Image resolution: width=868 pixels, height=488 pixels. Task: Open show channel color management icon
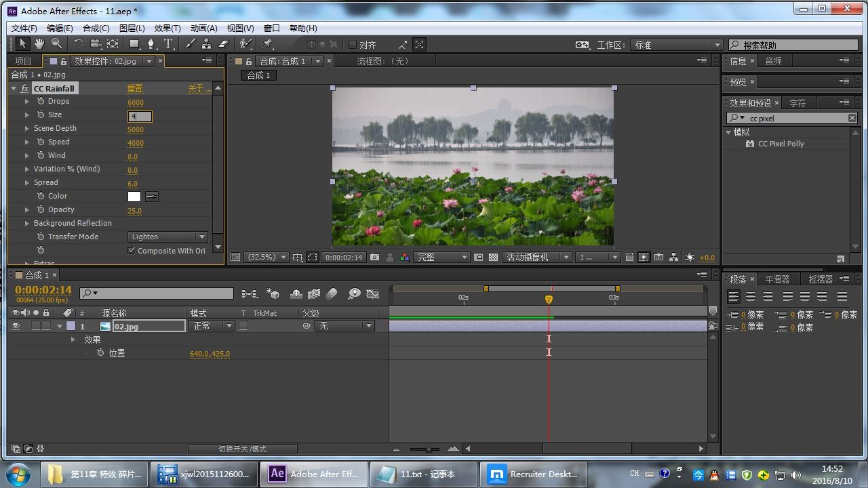coord(404,258)
